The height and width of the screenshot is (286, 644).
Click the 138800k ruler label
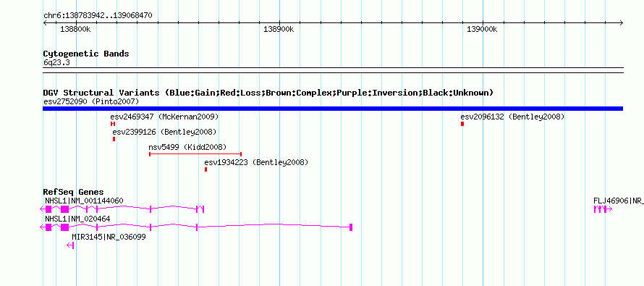pos(75,29)
